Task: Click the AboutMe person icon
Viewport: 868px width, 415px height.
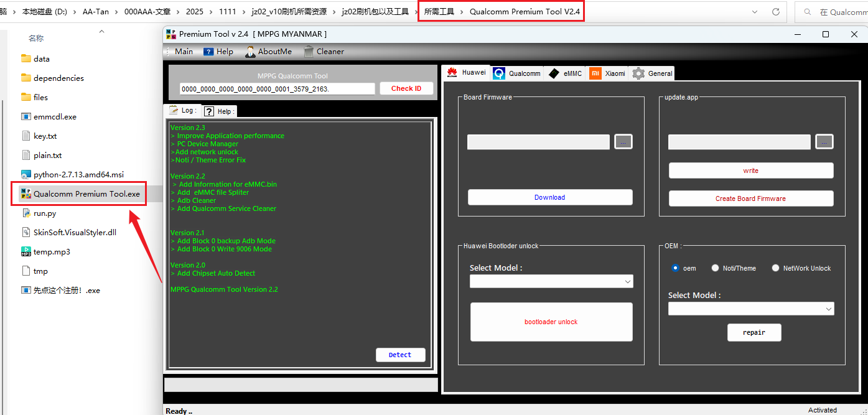Action: coord(250,52)
